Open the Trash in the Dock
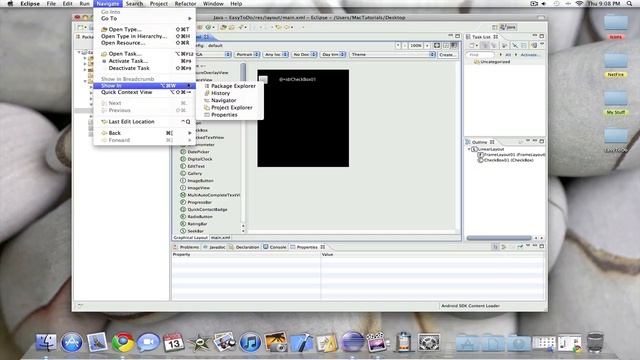 point(595,342)
